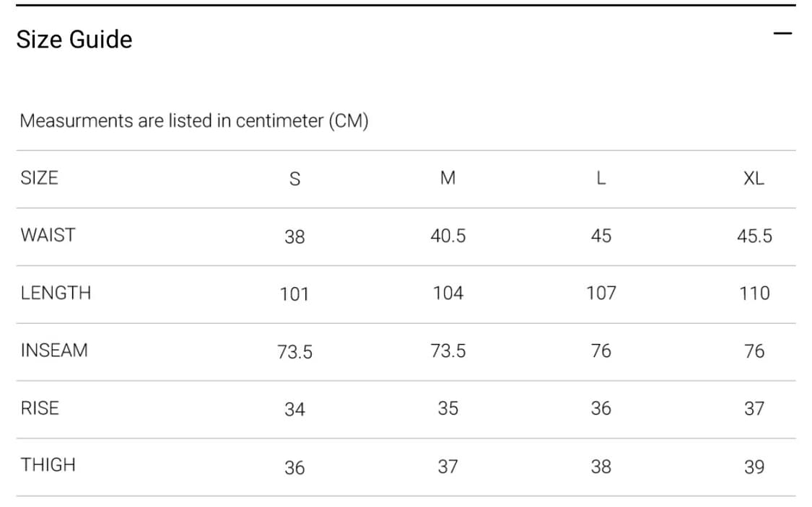
Task: Click length value 101 for S
Action: 294,294
